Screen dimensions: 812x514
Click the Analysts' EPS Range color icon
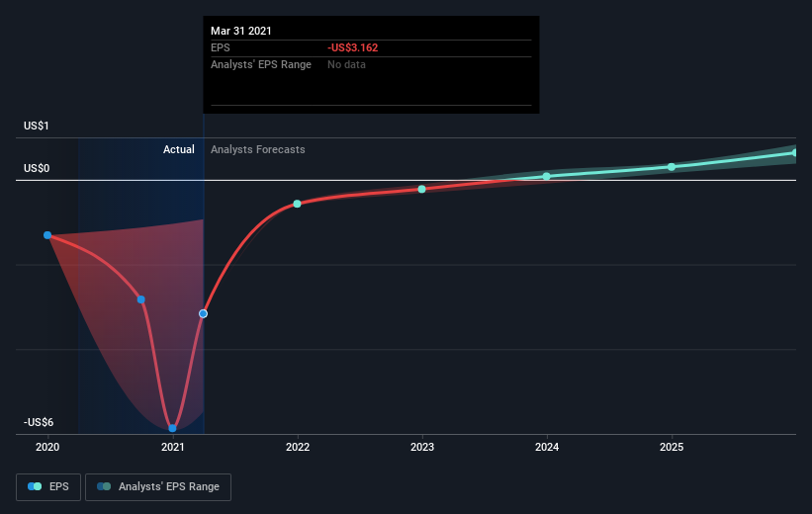tap(104, 486)
